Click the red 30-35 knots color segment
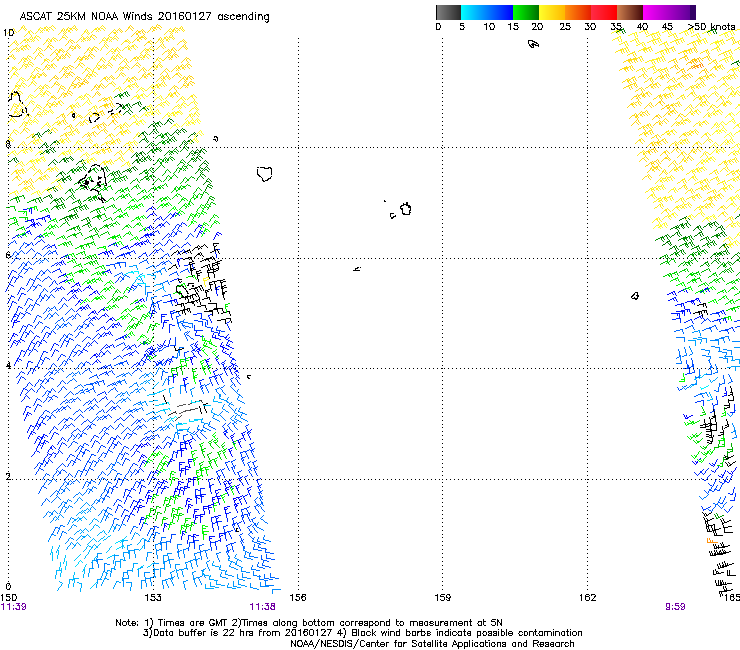 pyautogui.click(x=604, y=12)
